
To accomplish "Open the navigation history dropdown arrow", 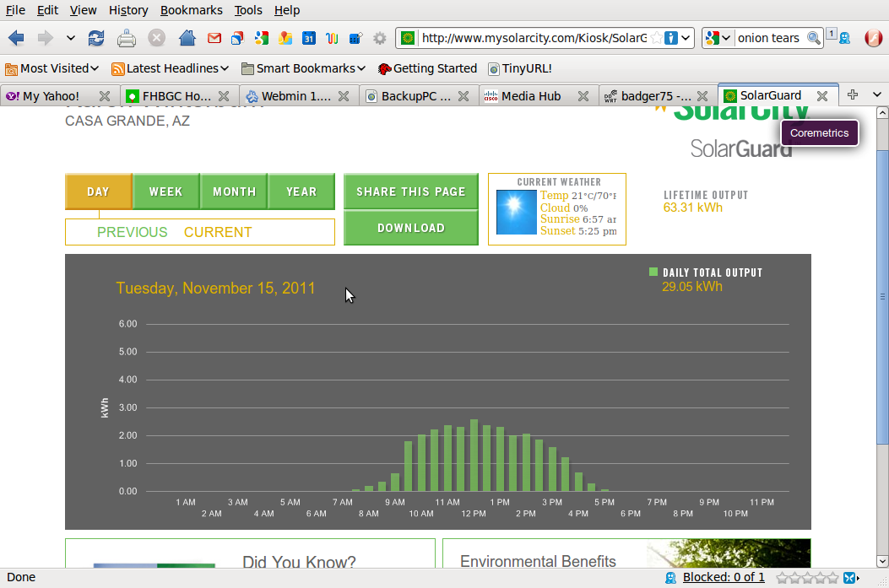I will point(70,38).
